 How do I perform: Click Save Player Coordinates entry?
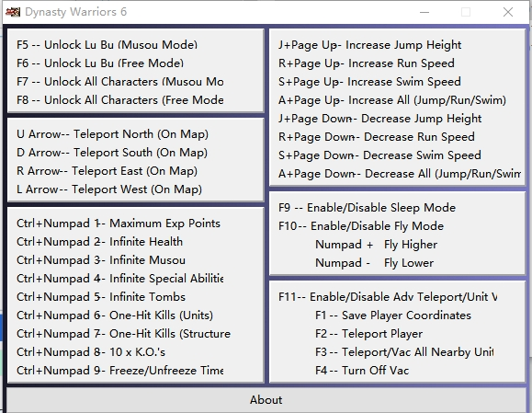[393, 315]
